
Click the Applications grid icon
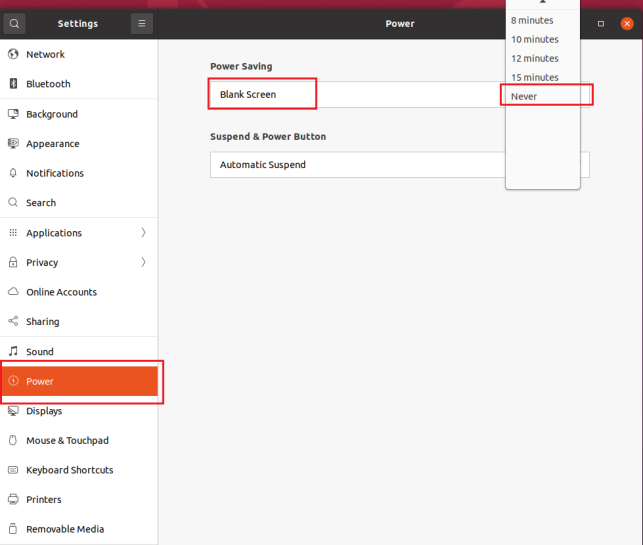13,233
